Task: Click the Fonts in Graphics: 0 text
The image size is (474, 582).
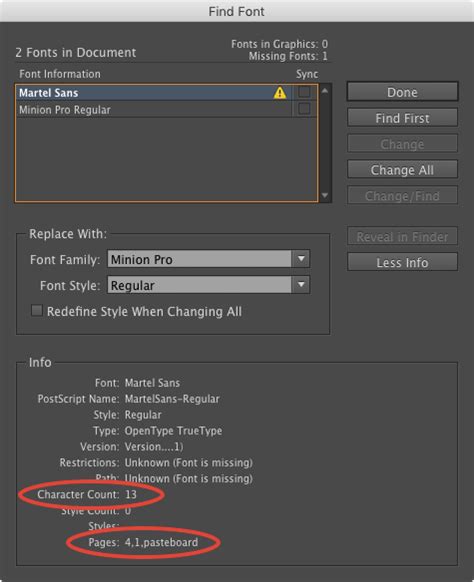Action: point(280,44)
